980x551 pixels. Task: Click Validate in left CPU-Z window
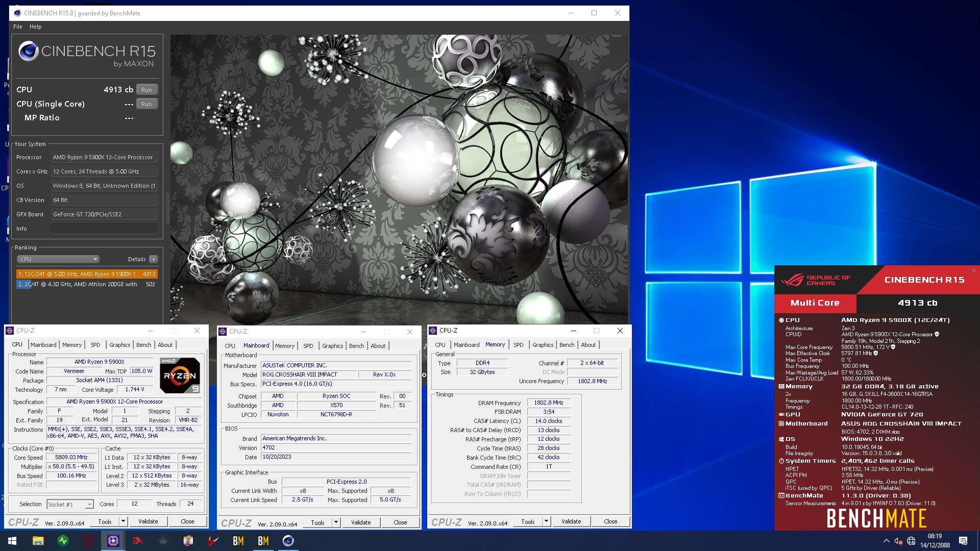[x=148, y=521]
